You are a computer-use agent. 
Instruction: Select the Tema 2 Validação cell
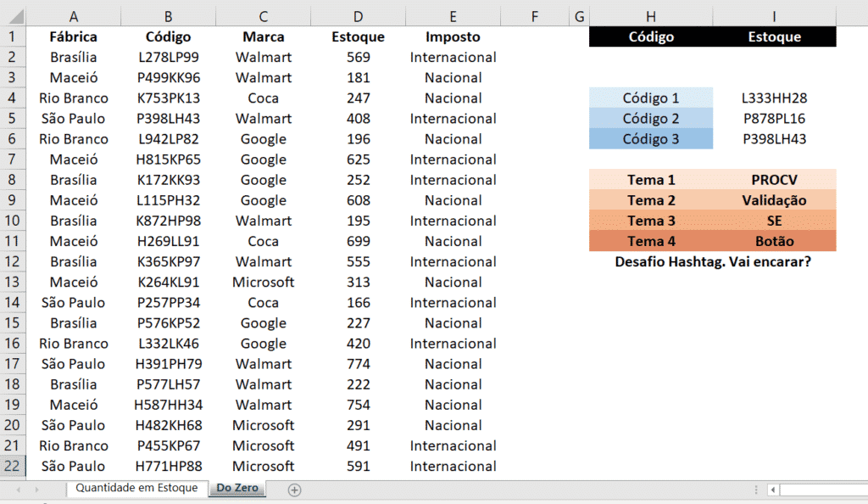point(774,200)
